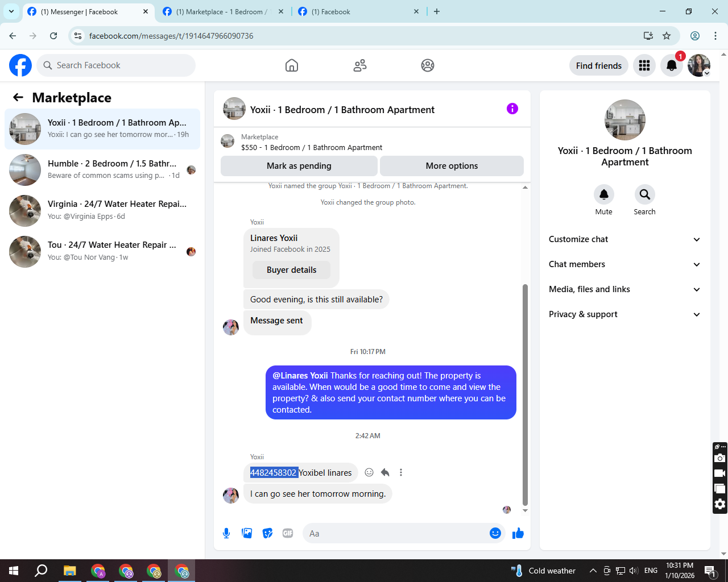Click the @Linares Yoxii mention

(300, 376)
